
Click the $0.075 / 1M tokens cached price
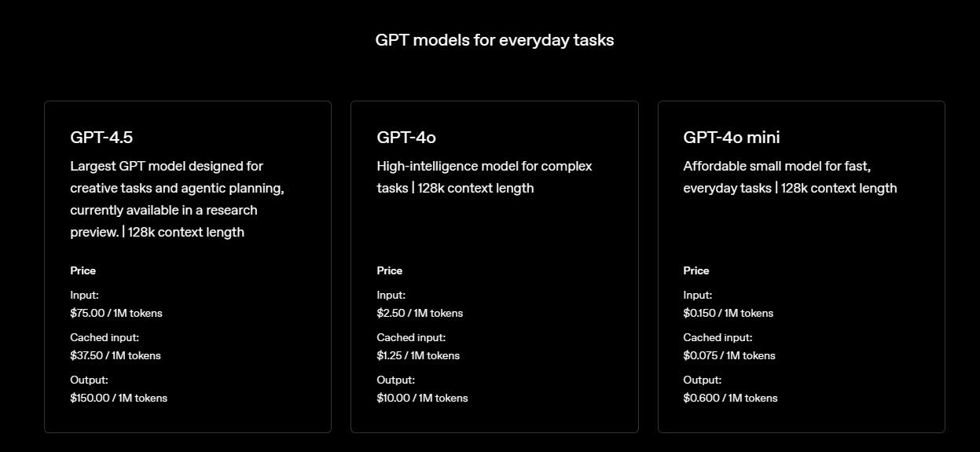[x=729, y=355]
